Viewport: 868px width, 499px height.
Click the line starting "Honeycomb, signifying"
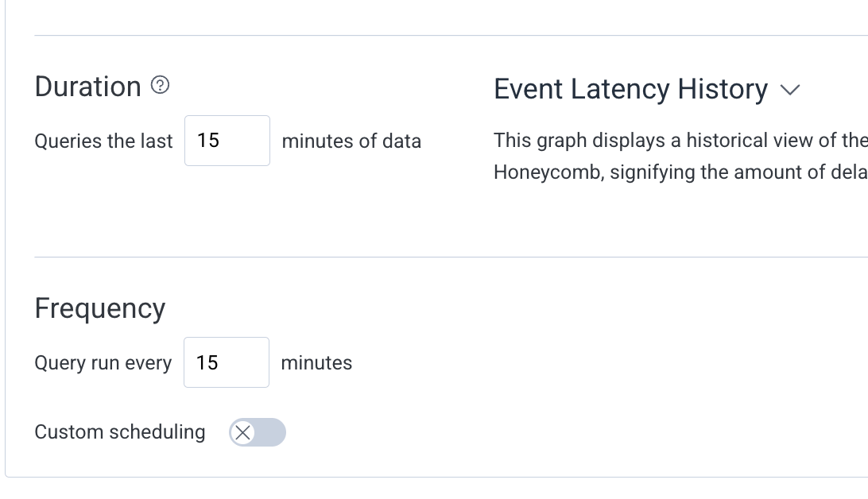(680, 172)
